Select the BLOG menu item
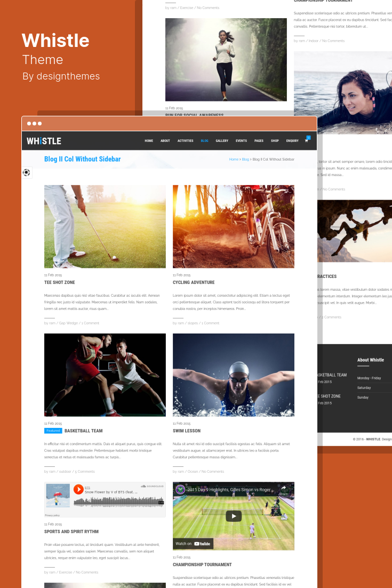 click(x=205, y=141)
